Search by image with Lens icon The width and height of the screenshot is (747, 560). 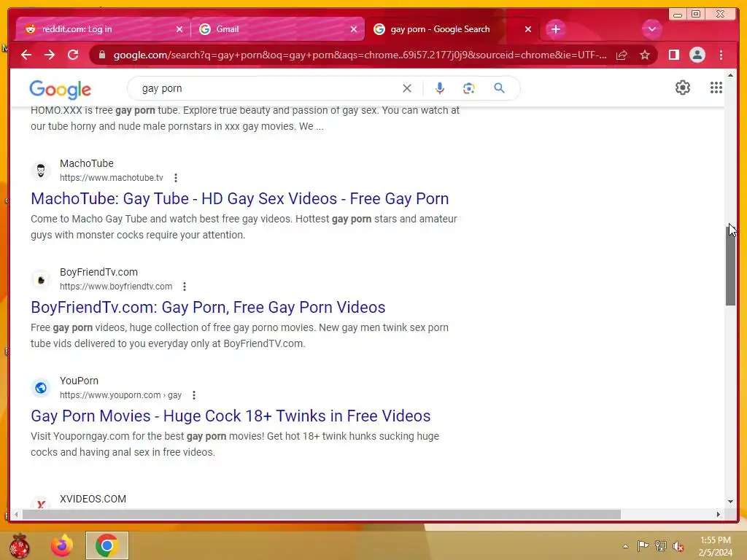click(469, 88)
